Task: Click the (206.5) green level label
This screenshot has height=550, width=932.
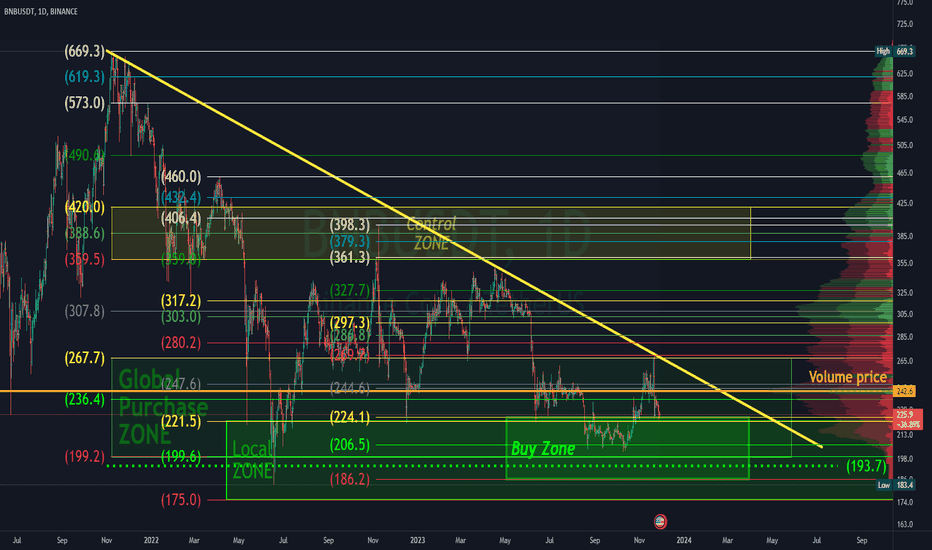Action: [350, 445]
